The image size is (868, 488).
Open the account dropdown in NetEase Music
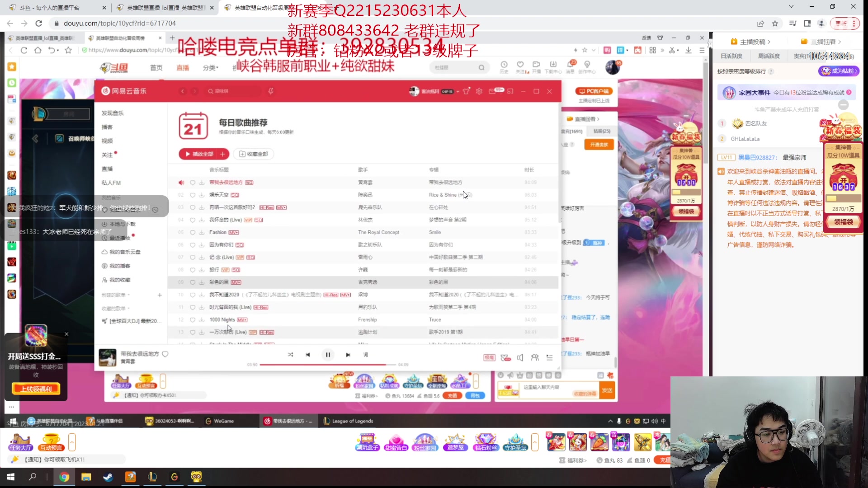[x=458, y=91]
